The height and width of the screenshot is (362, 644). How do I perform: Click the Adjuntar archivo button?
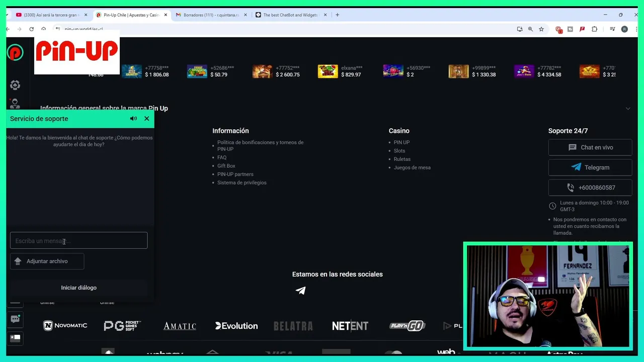pos(47,261)
